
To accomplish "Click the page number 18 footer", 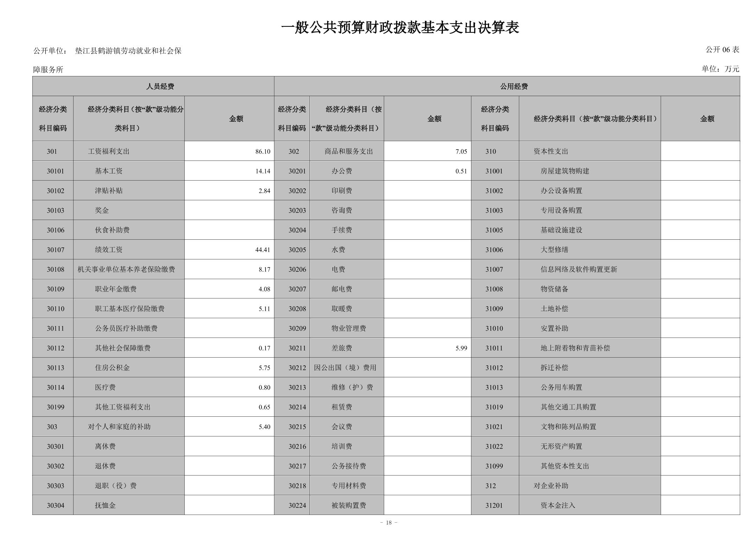I will pyautogui.click(x=389, y=523).
